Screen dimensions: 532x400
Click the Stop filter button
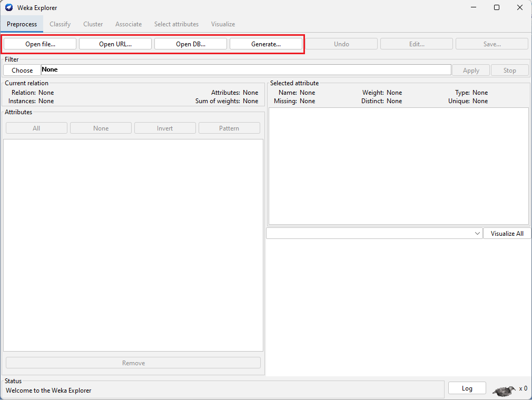click(509, 70)
